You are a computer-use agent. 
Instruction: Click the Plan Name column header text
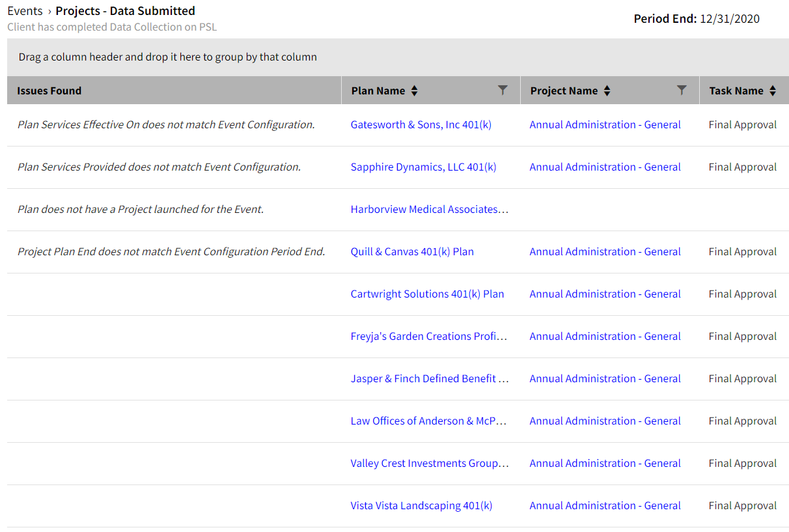[378, 91]
